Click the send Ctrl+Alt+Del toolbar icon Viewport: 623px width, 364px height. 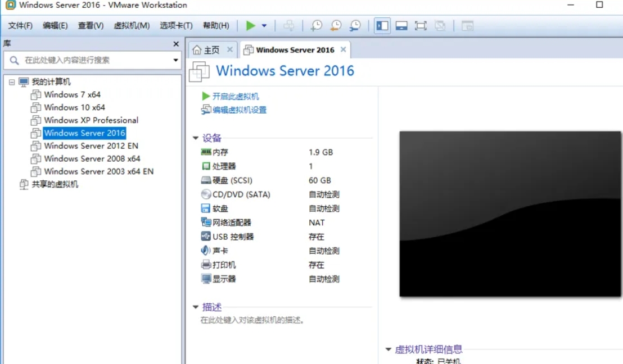coord(289,26)
